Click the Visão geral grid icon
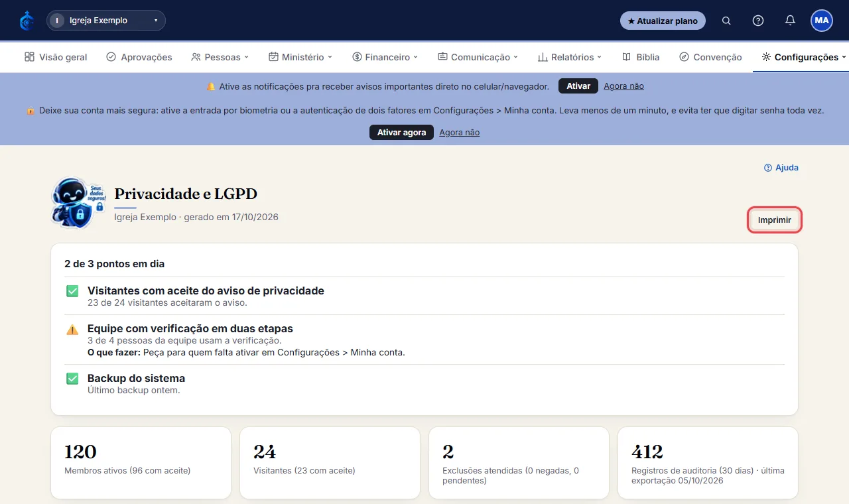Viewport: 849px width, 504px height. tap(29, 57)
